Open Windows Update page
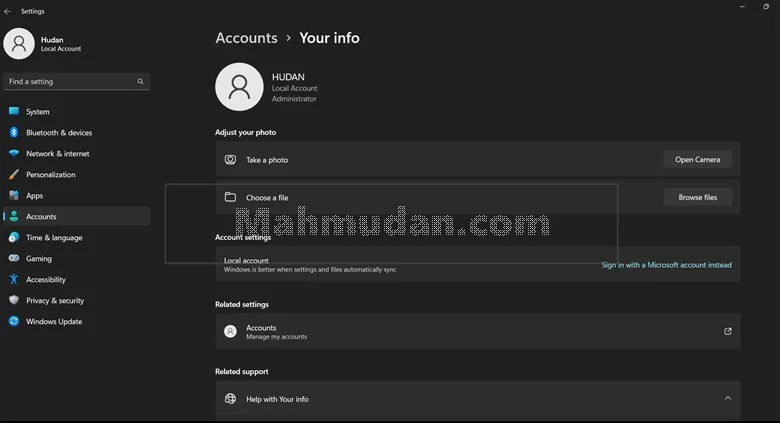This screenshot has width=780, height=423. [x=77, y=321]
